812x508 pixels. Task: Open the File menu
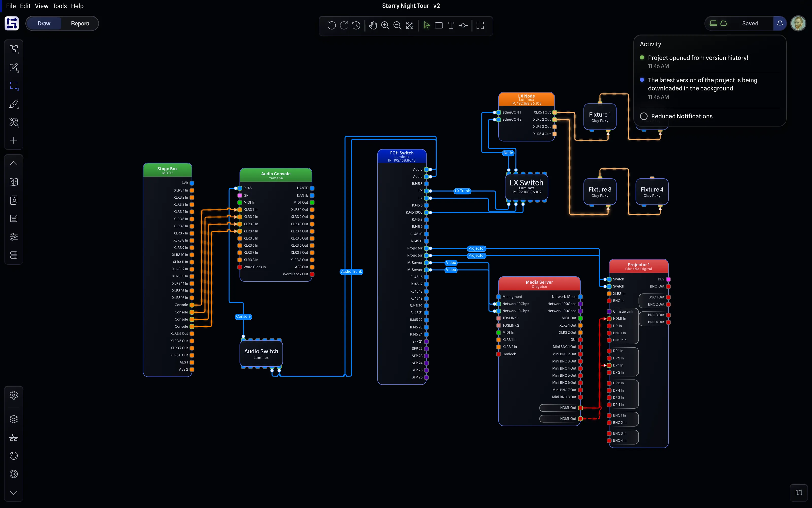coord(11,6)
